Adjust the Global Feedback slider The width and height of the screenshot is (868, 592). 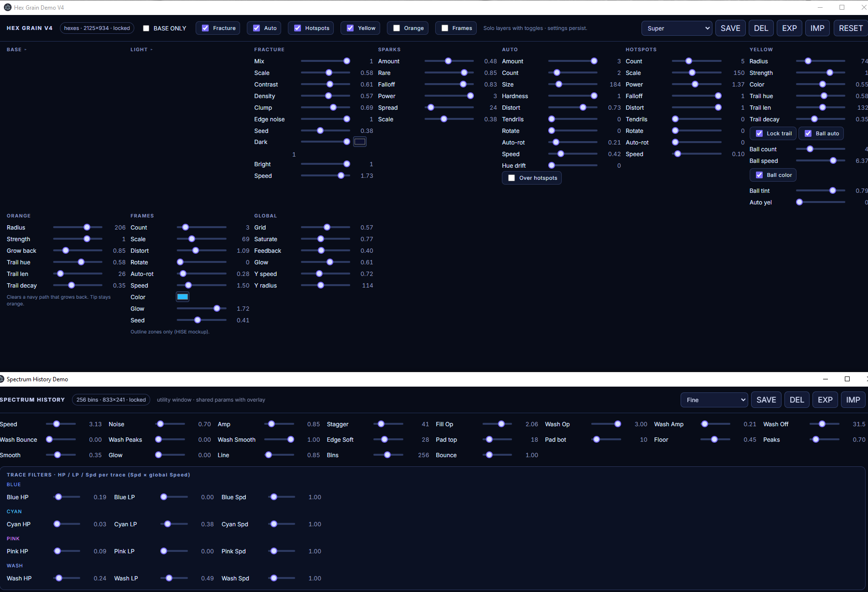[x=326, y=250]
